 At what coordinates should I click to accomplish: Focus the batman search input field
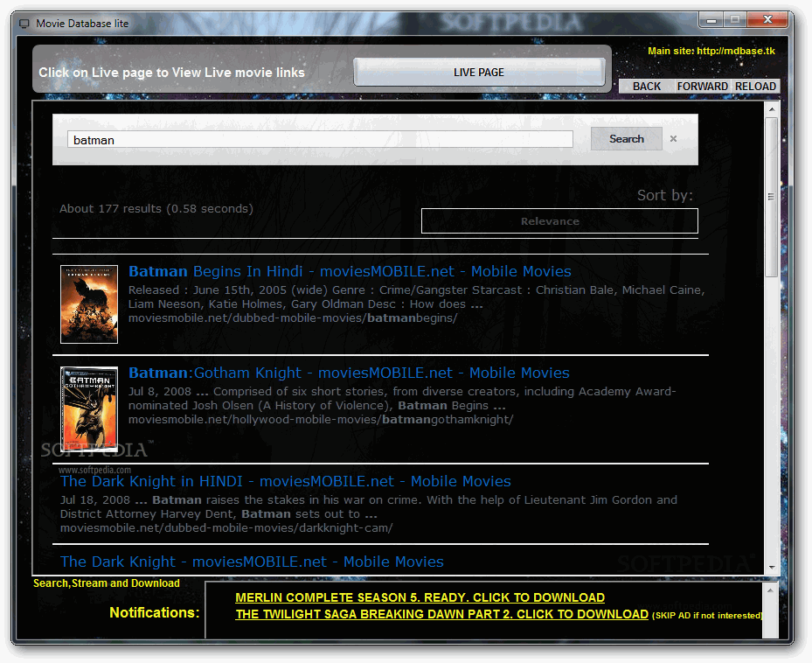320,139
